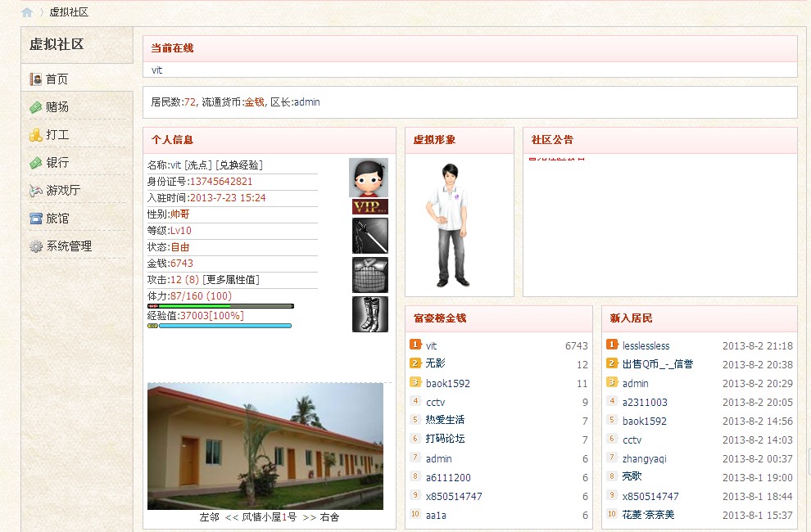Screen dimensions: 811x532
Task: Click the user avatar face icon
Action: (x=369, y=177)
